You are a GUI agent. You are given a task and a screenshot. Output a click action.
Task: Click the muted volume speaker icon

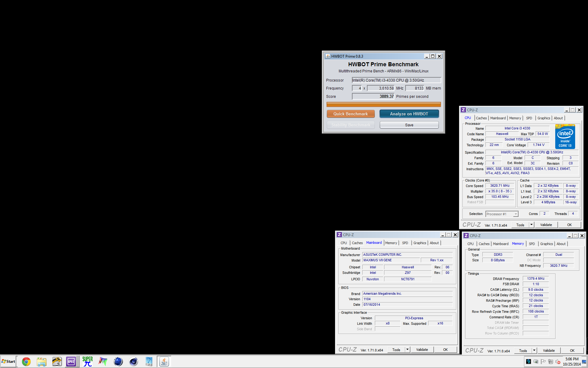558,362
